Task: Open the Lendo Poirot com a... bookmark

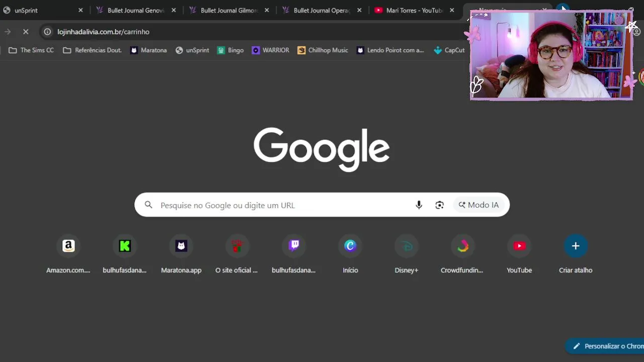Action: [390, 50]
